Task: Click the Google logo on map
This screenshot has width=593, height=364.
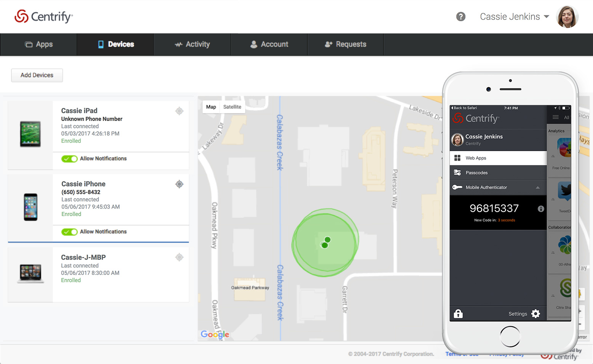Action: (x=215, y=334)
